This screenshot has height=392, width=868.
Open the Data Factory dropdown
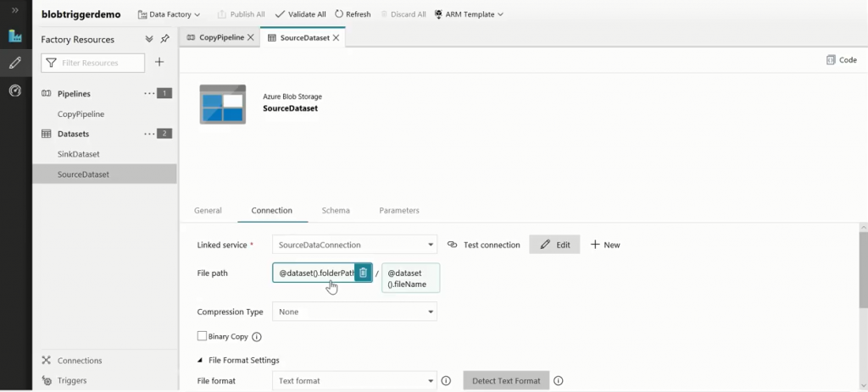pyautogui.click(x=169, y=14)
